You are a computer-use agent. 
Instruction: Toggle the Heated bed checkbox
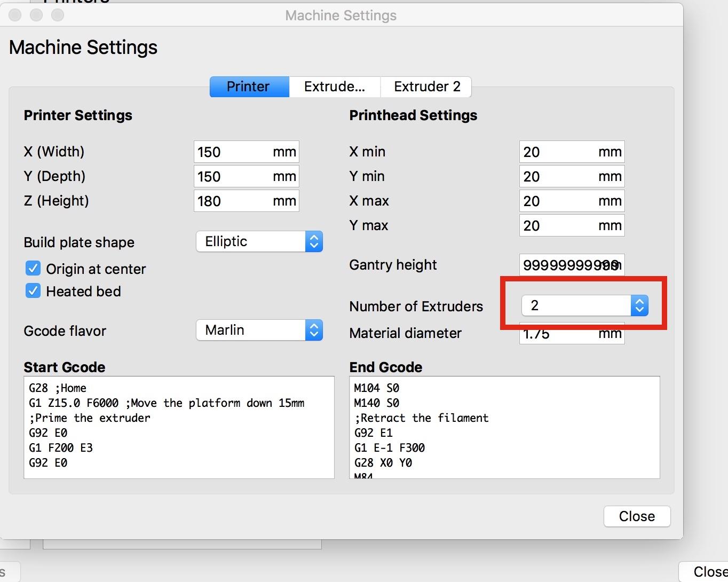point(33,291)
